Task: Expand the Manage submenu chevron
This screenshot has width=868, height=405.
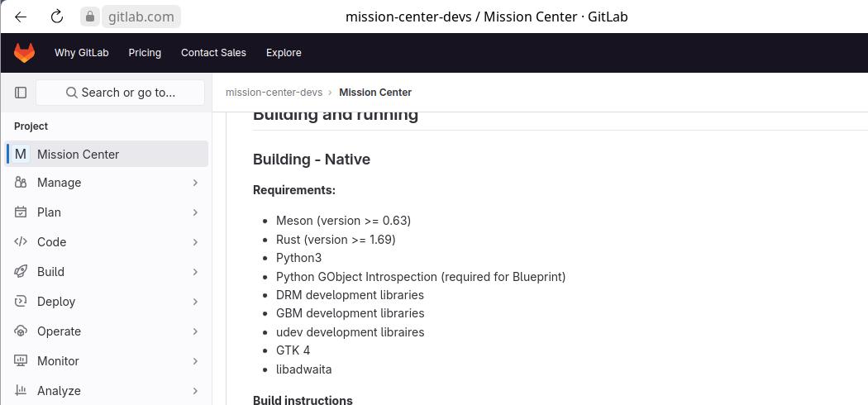Action: [195, 183]
